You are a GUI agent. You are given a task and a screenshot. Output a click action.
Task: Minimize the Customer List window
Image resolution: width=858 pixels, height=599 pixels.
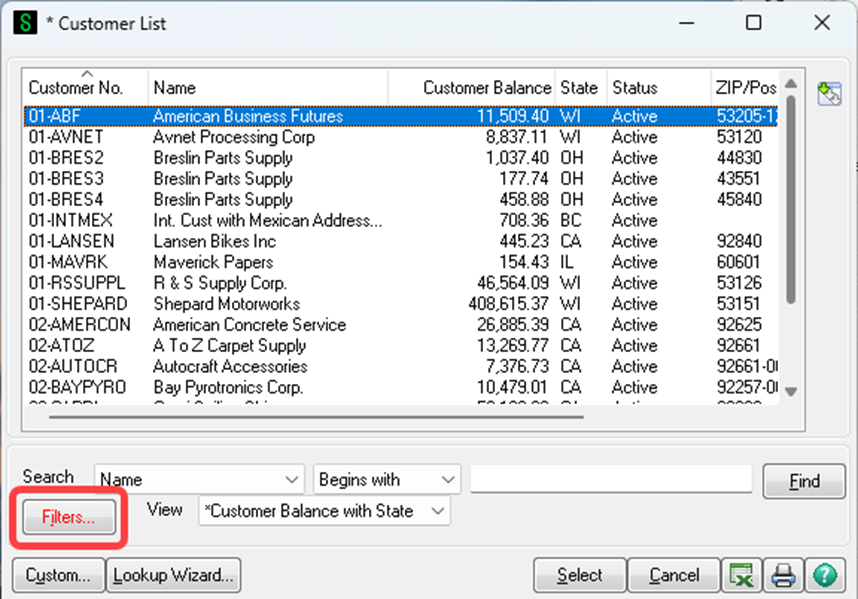pyautogui.click(x=687, y=23)
